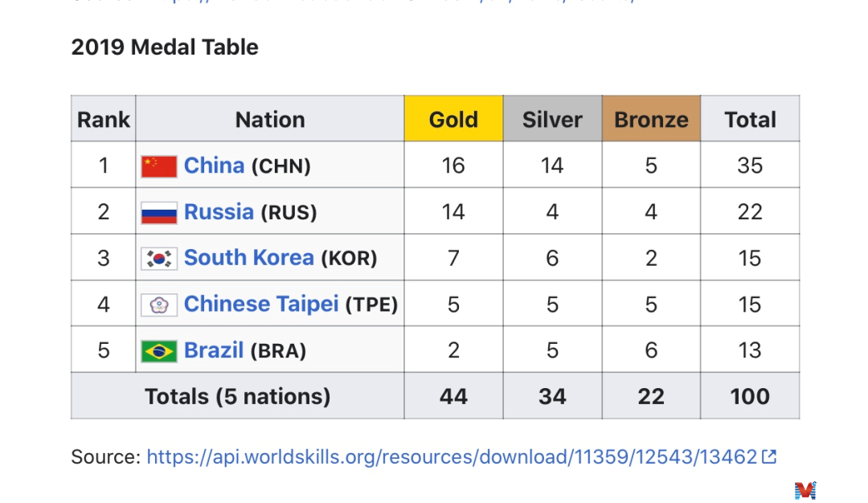Click the Nation column header
This screenshot has height=503, width=868.
point(270,120)
